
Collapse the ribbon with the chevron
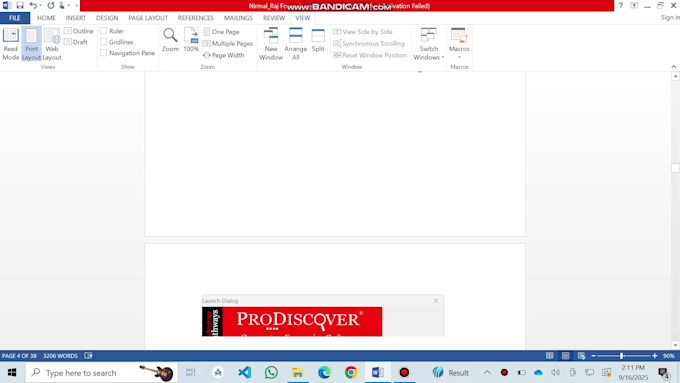tap(673, 66)
